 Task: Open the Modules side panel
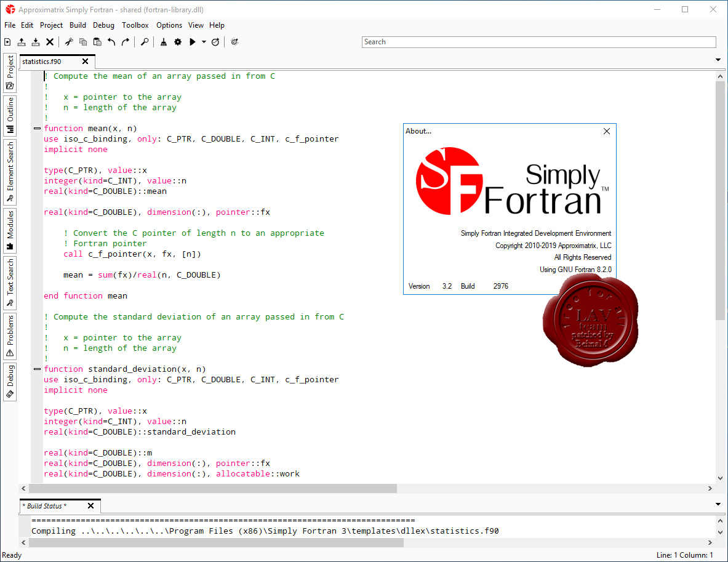point(10,230)
